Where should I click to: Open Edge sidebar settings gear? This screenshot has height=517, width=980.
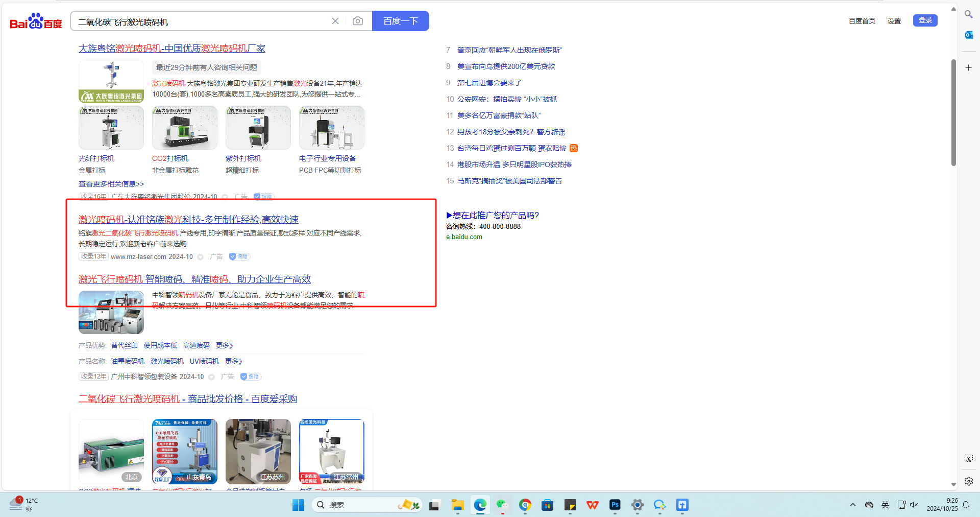(x=968, y=481)
